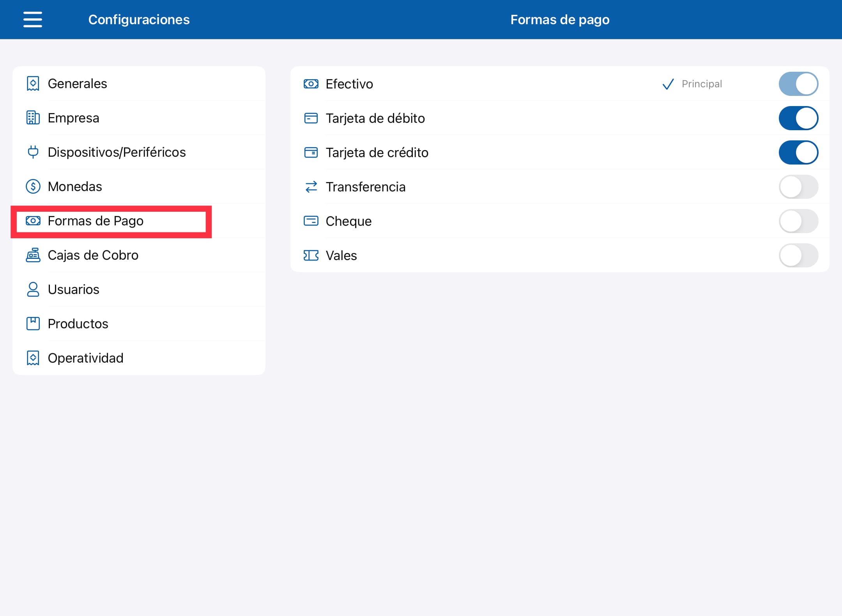
Task: Click the Cheque icon
Action: point(311,221)
